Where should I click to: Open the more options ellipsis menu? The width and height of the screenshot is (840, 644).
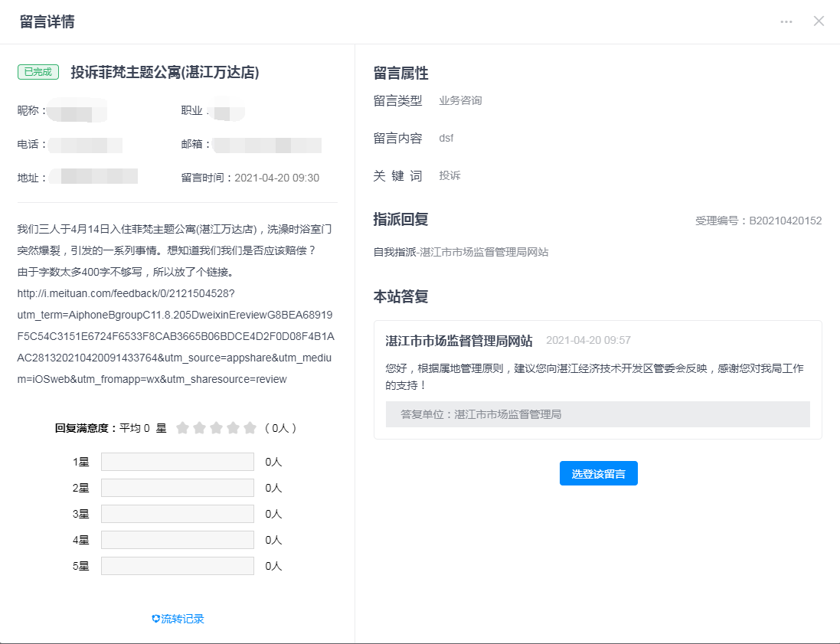pos(786,21)
